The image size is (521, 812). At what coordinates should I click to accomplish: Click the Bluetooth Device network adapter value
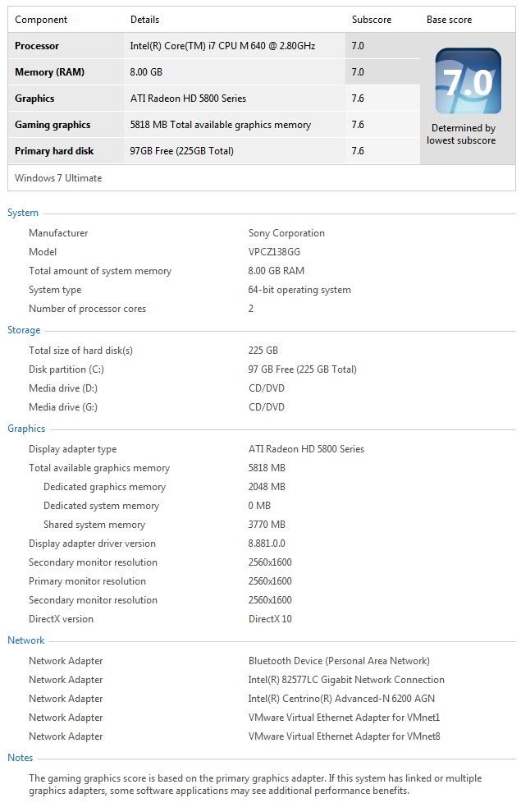pos(339,661)
